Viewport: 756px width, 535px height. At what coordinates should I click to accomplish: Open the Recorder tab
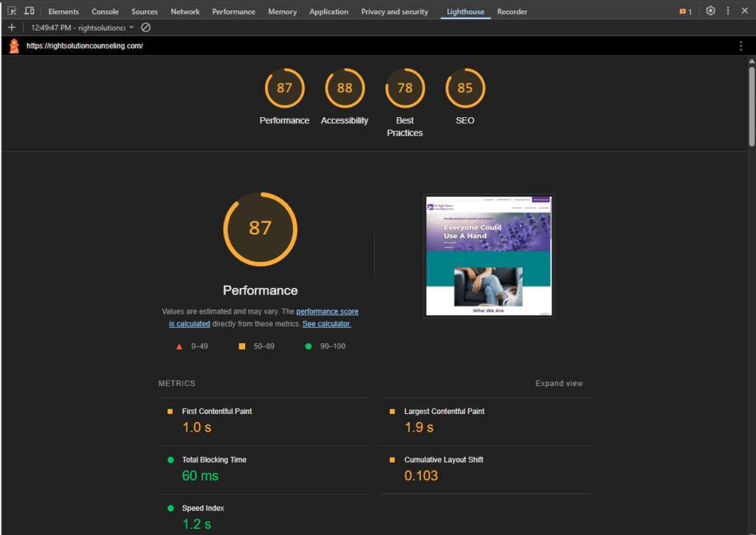(x=512, y=12)
